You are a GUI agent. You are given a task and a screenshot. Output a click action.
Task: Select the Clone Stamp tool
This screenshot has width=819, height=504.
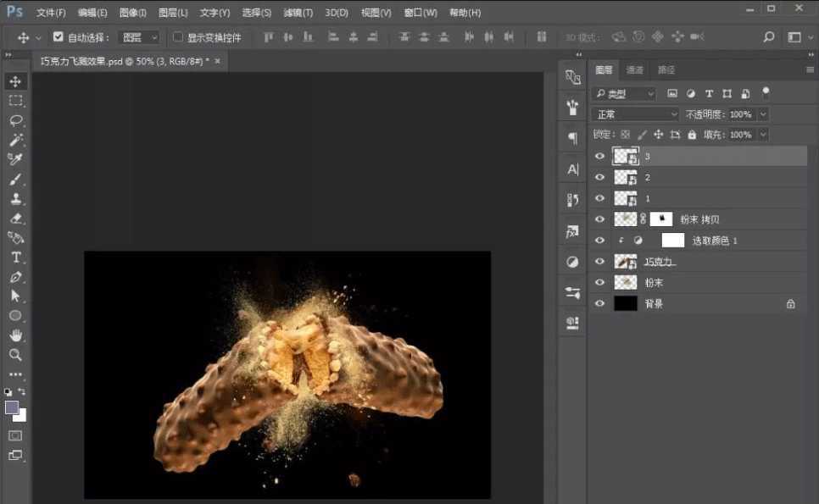15,199
